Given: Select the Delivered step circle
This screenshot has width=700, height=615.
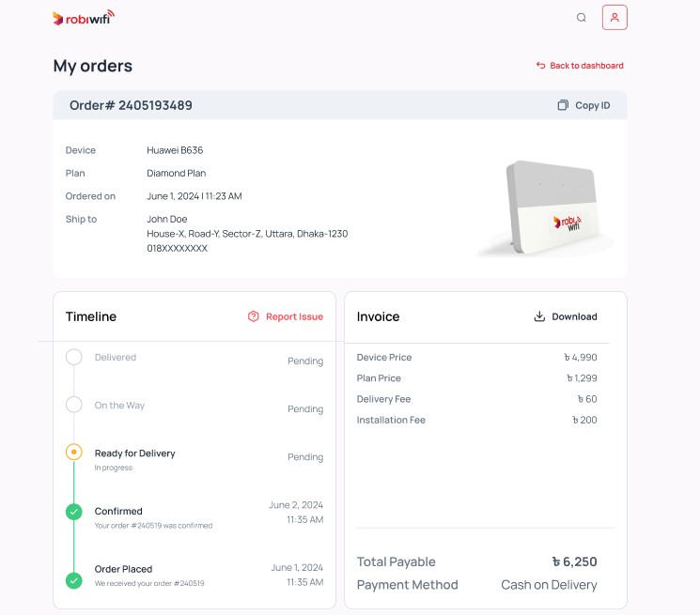Looking at the screenshot, I should coord(74,357).
